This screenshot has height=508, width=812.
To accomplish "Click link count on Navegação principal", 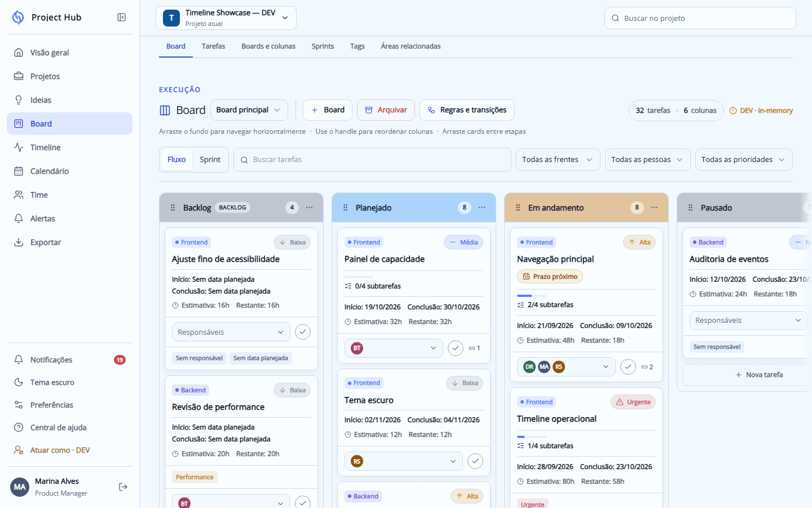I will click(x=647, y=367).
